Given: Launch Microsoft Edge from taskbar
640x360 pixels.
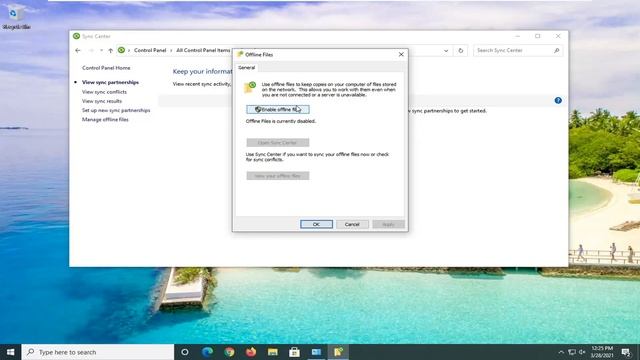Looking at the screenshot, I should point(207,352).
